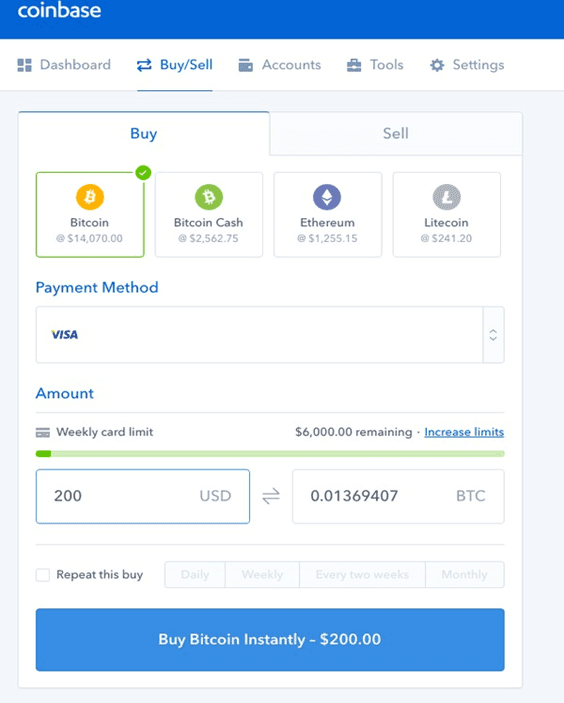This screenshot has width=564, height=703.
Task: Choose the Monthly repeat option
Action: click(x=464, y=575)
